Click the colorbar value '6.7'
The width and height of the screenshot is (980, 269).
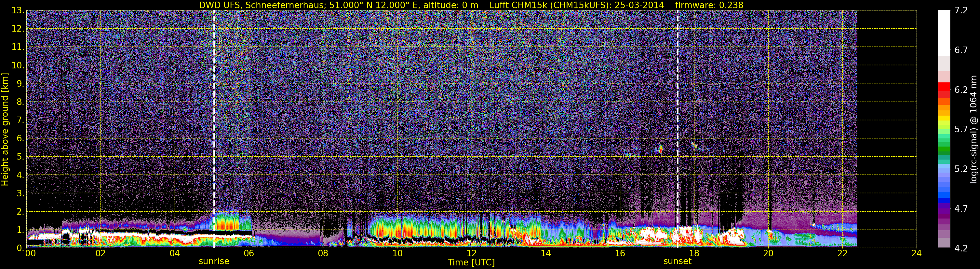961,50
